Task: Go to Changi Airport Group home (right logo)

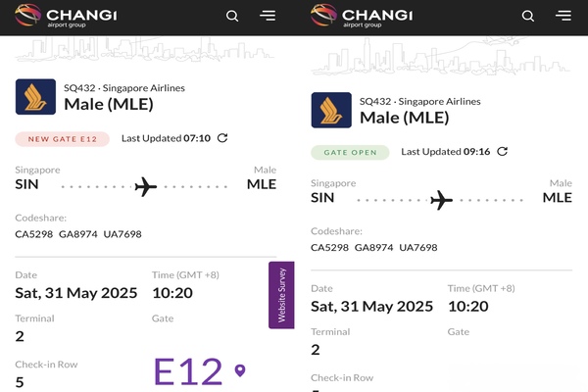Action: (x=361, y=16)
